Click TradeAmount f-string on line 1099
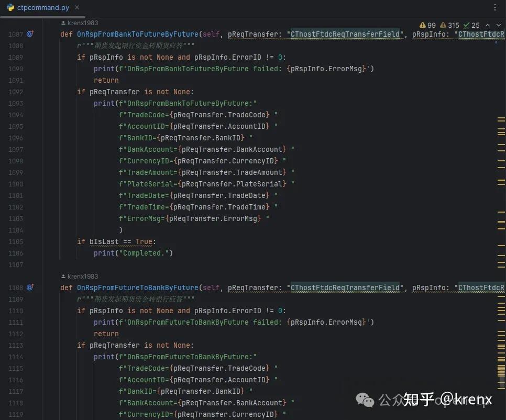 click(206, 173)
